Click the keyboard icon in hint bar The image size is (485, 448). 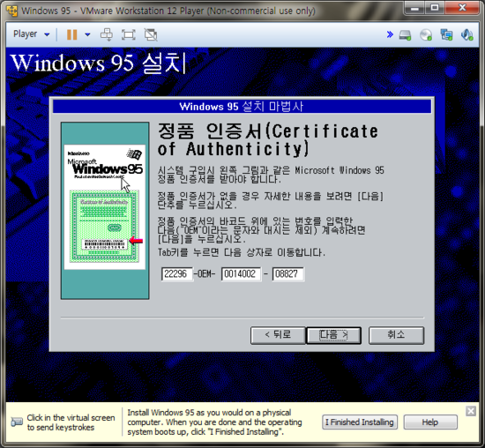(17, 422)
